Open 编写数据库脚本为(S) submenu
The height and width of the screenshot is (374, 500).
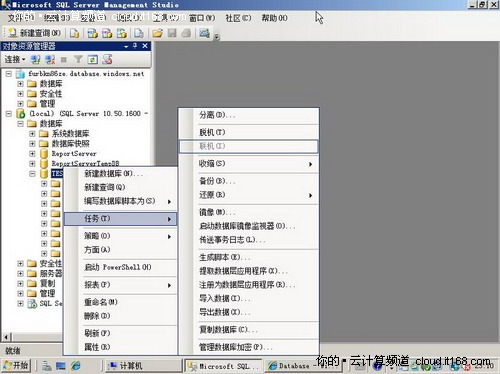(120, 201)
